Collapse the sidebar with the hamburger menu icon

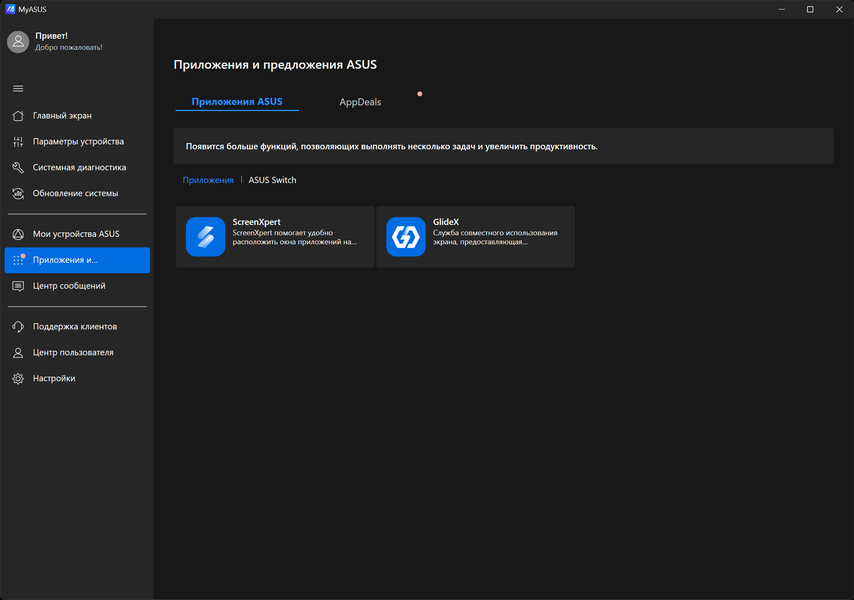tap(18, 89)
